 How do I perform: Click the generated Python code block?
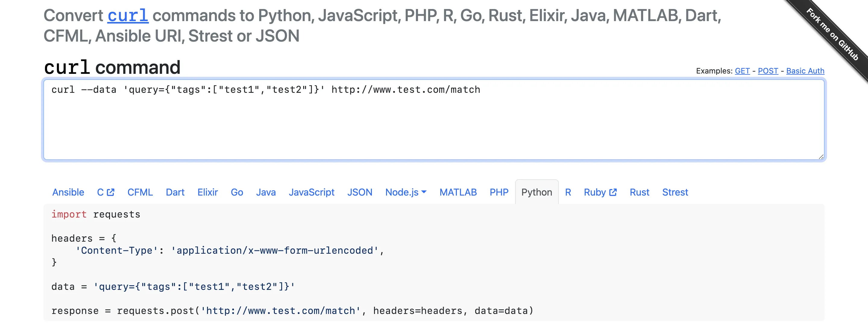pos(434,263)
